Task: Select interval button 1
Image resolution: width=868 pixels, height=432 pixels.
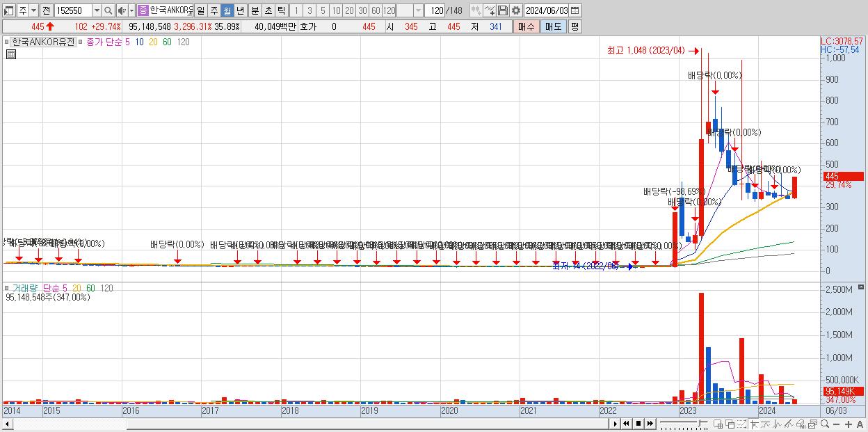Action: pos(296,10)
